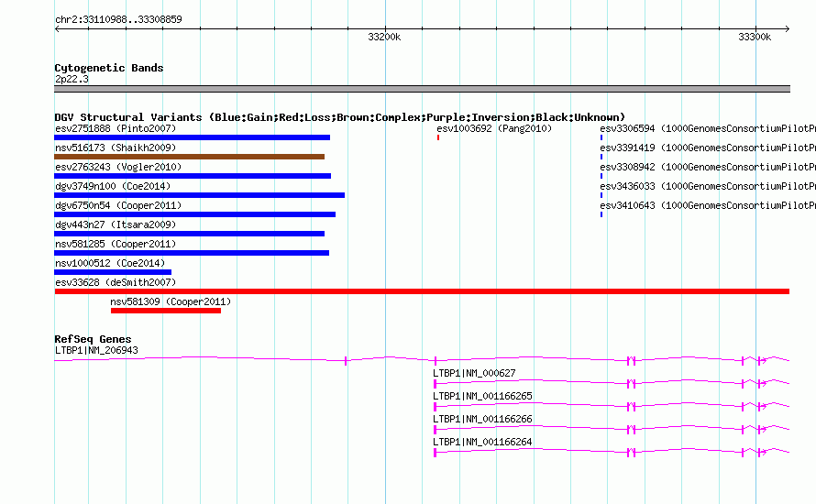Click the esv3436033 variant label
This screenshot has height=504, width=816.
pyautogui.click(x=708, y=186)
